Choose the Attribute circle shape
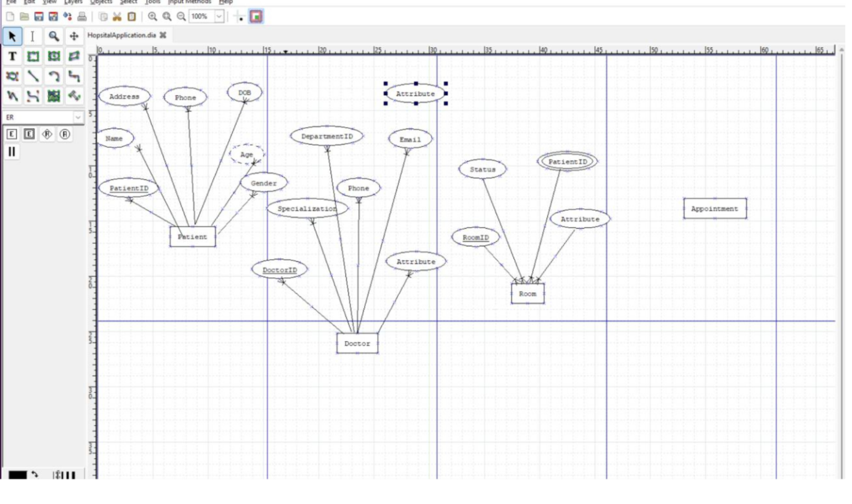Screen dimensions: 852x504 tap(65, 134)
